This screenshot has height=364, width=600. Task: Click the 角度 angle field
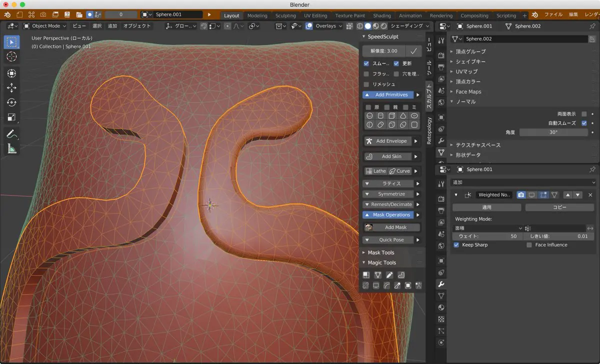point(553,132)
